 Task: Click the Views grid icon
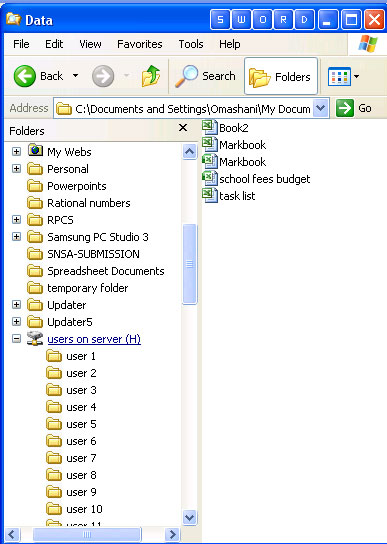tap(339, 76)
